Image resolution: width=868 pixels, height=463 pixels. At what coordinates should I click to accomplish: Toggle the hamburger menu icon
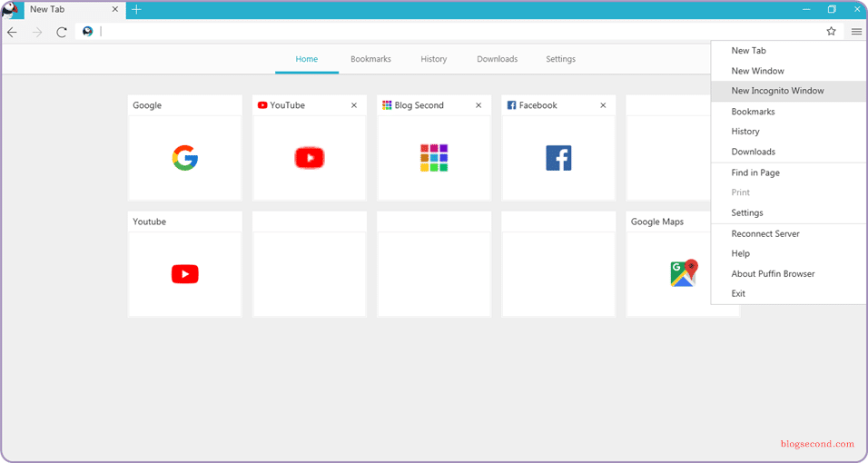click(x=856, y=32)
